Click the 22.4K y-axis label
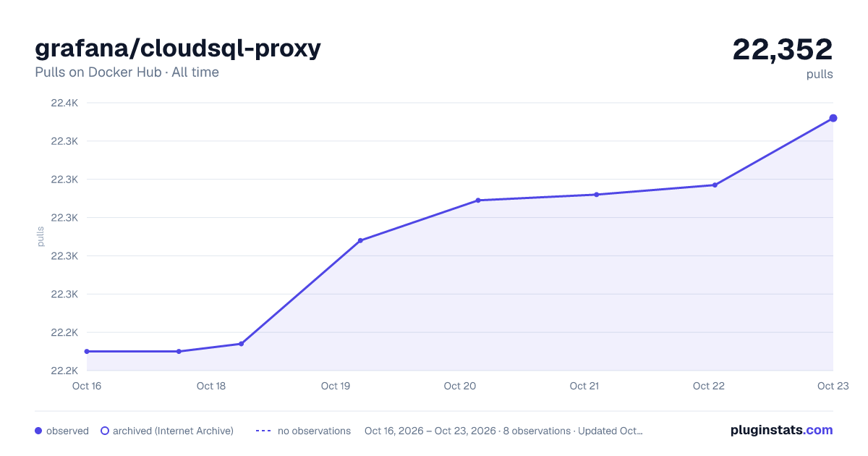The width and height of the screenshot is (868, 456). tap(64, 103)
